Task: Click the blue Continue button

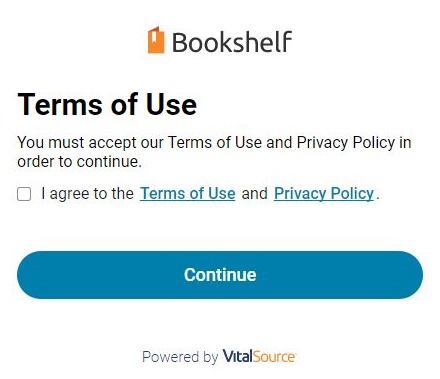Action: pyautogui.click(x=220, y=275)
